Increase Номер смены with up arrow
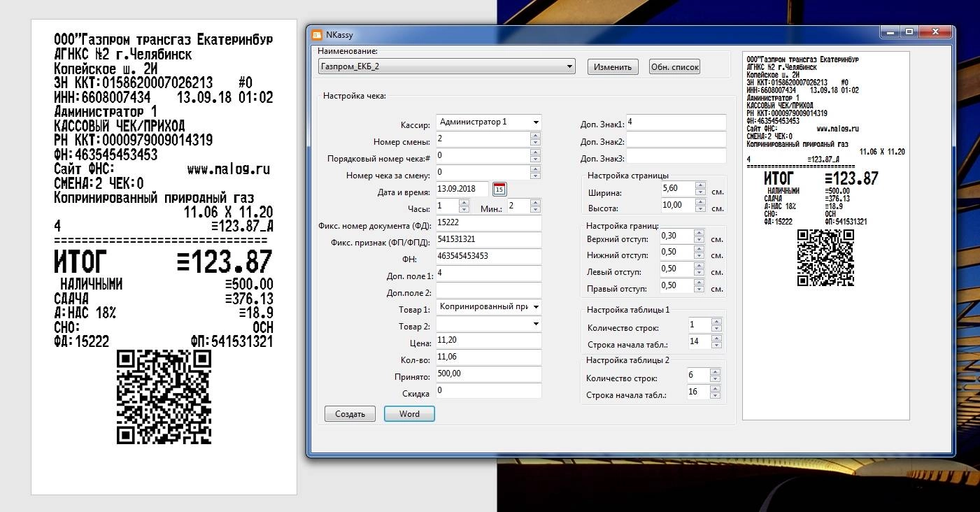Screen dimensions: 980x512 point(535,135)
